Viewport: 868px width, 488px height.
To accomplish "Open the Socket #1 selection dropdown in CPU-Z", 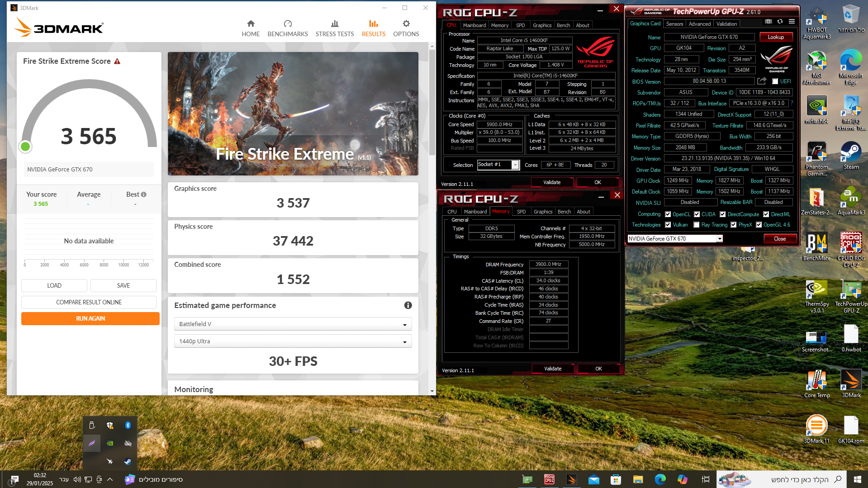I will (498, 165).
